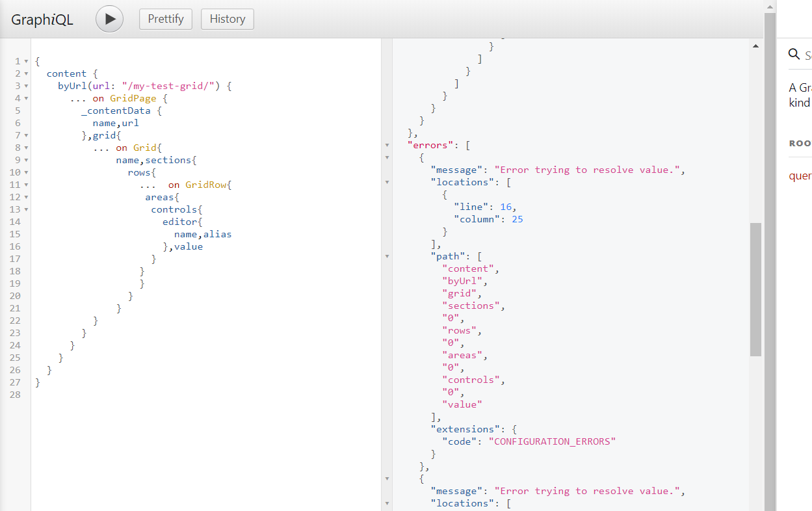Viewport: 812px width, 511px height.
Task: Collapse the controls block on line 13
Action: point(26,210)
